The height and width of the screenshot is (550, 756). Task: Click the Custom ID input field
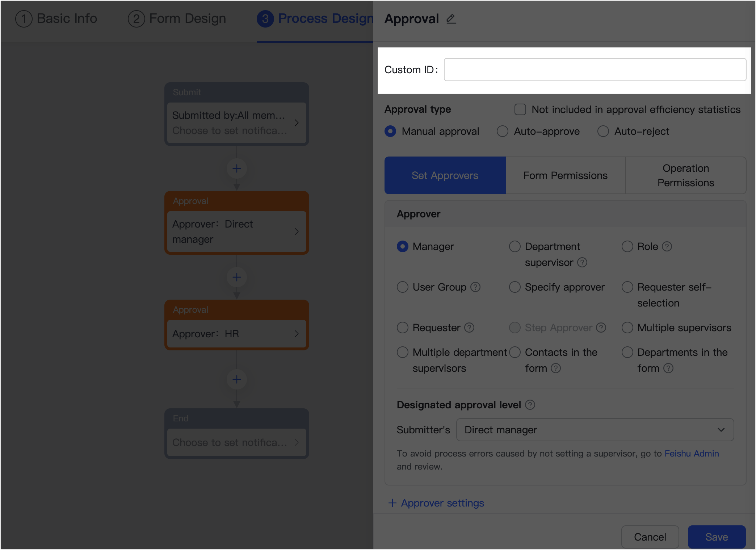pyautogui.click(x=595, y=70)
